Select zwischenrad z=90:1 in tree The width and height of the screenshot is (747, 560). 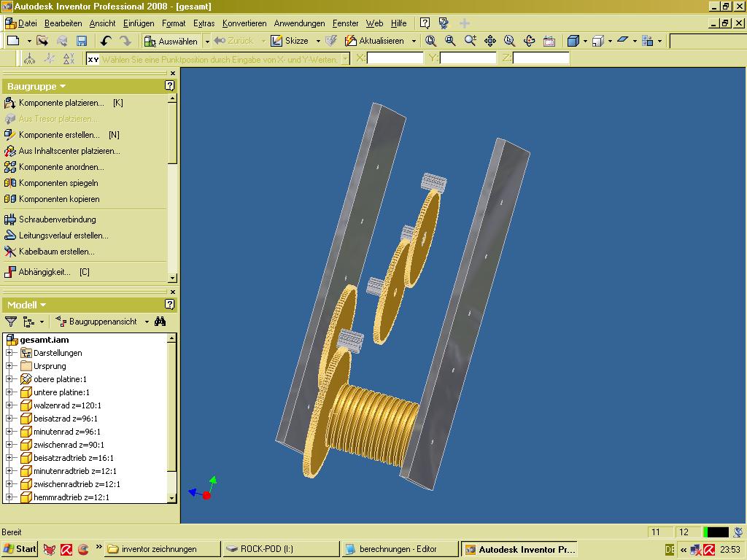(69, 445)
